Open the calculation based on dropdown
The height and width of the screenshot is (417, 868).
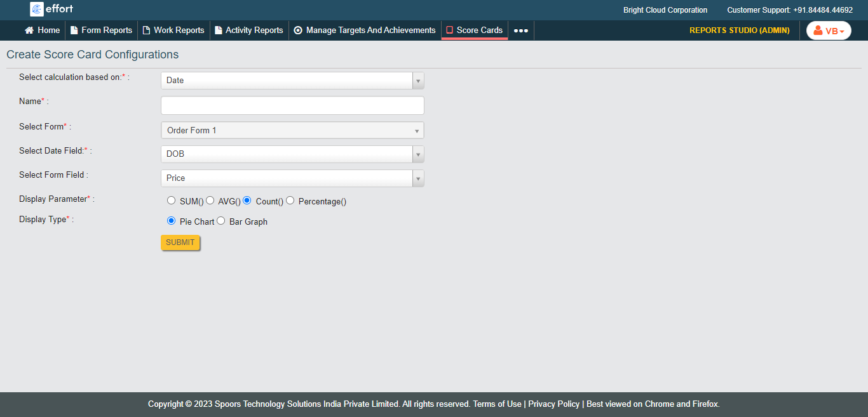click(292, 81)
